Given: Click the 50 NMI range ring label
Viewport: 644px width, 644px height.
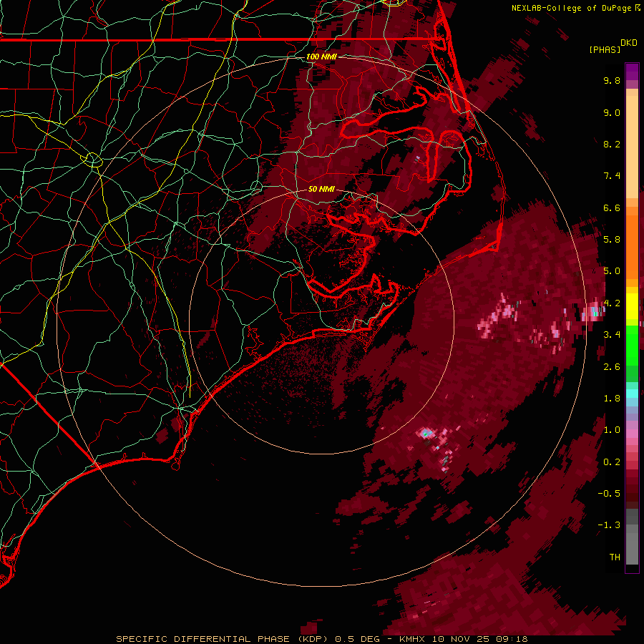Looking at the screenshot, I should click(x=321, y=189).
